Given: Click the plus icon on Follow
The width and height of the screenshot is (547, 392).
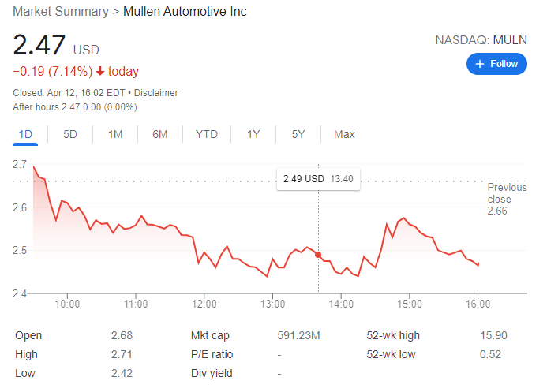Looking at the screenshot, I should [x=479, y=64].
